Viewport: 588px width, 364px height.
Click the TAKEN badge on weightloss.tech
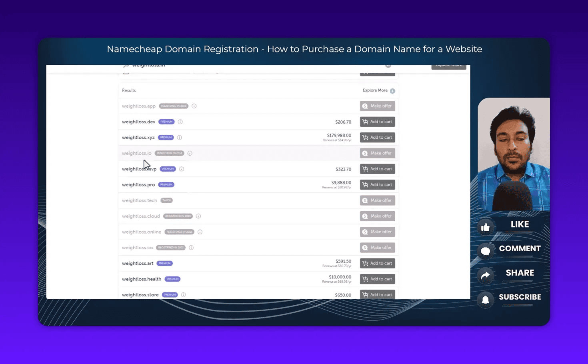coord(166,200)
